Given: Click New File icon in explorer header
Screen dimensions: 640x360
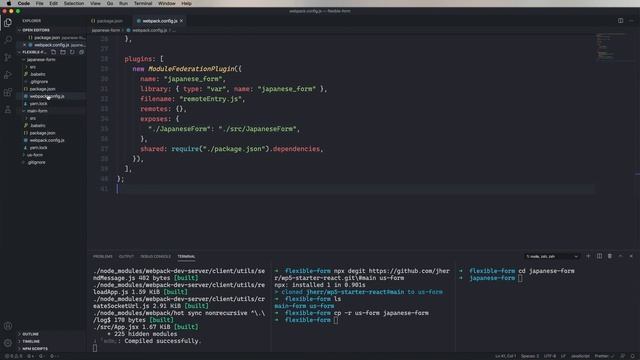Looking at the screenshot, I should 53,52.
